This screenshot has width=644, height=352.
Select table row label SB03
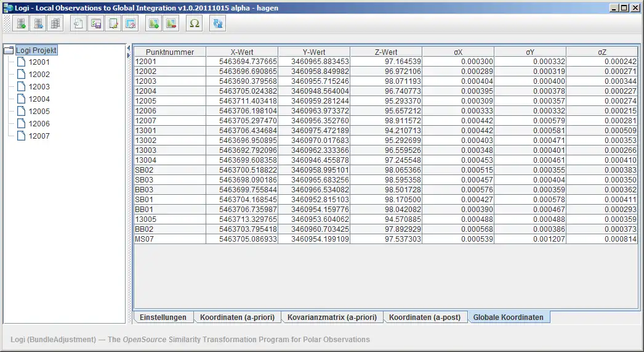click(170, 180)
